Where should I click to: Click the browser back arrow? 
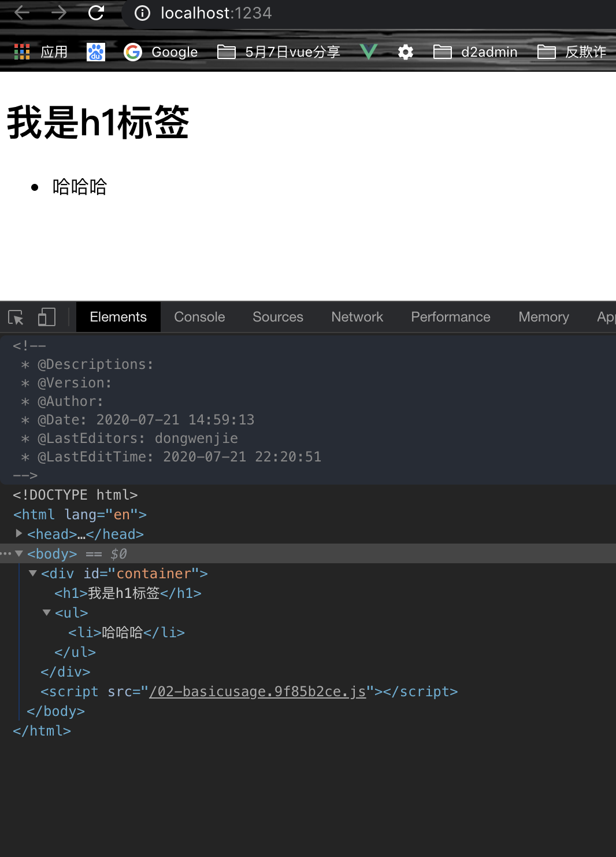tap(21, 13)
